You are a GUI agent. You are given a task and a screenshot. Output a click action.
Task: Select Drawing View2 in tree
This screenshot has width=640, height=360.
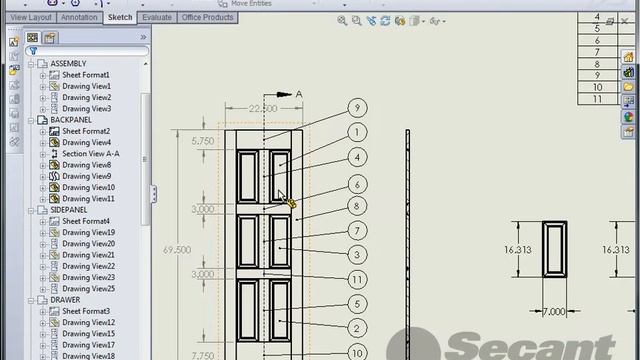[x=87, y=98]
